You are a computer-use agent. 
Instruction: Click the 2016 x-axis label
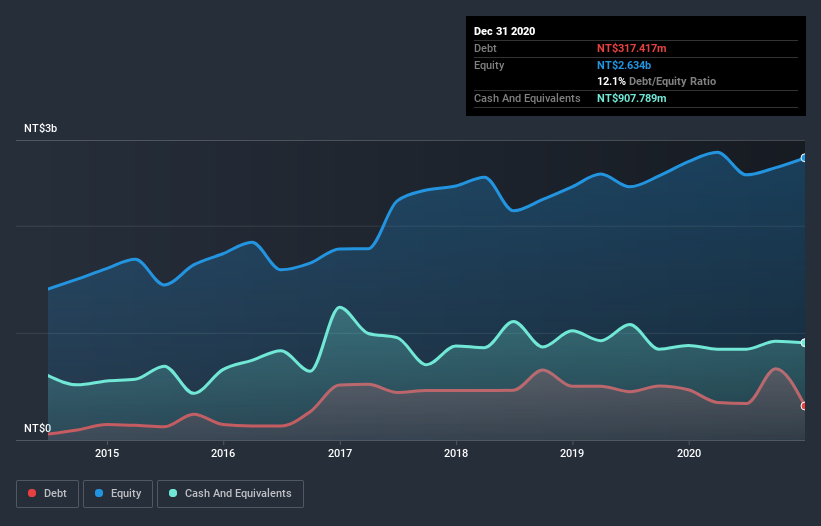[x=223, y=453]
